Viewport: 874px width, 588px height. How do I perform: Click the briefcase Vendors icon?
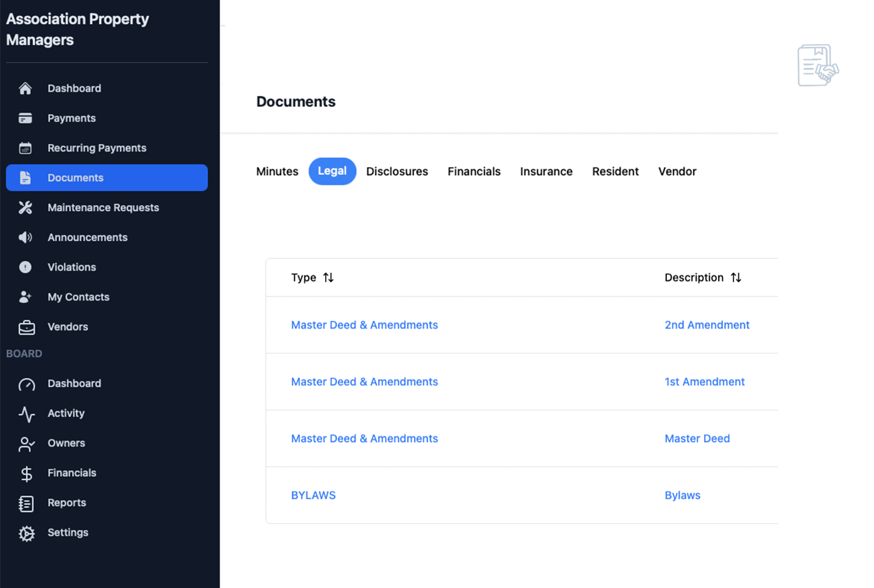pyautogui.click(x=26, y=327)
